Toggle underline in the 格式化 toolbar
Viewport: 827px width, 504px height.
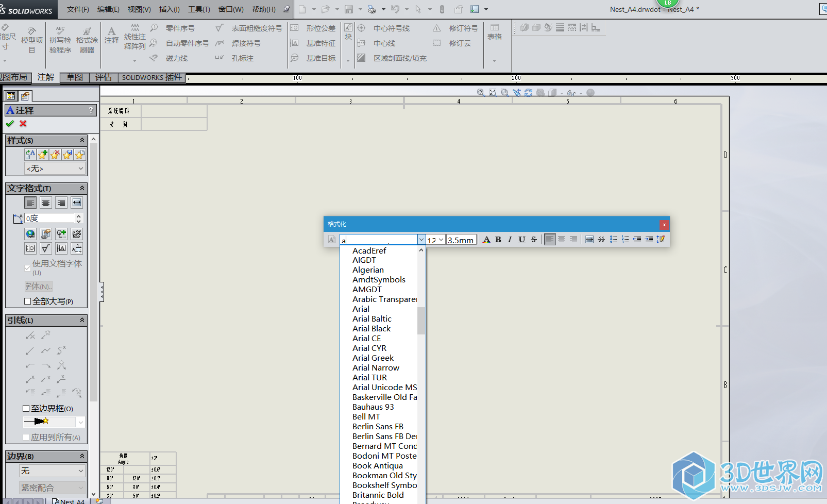pos(522,240)
